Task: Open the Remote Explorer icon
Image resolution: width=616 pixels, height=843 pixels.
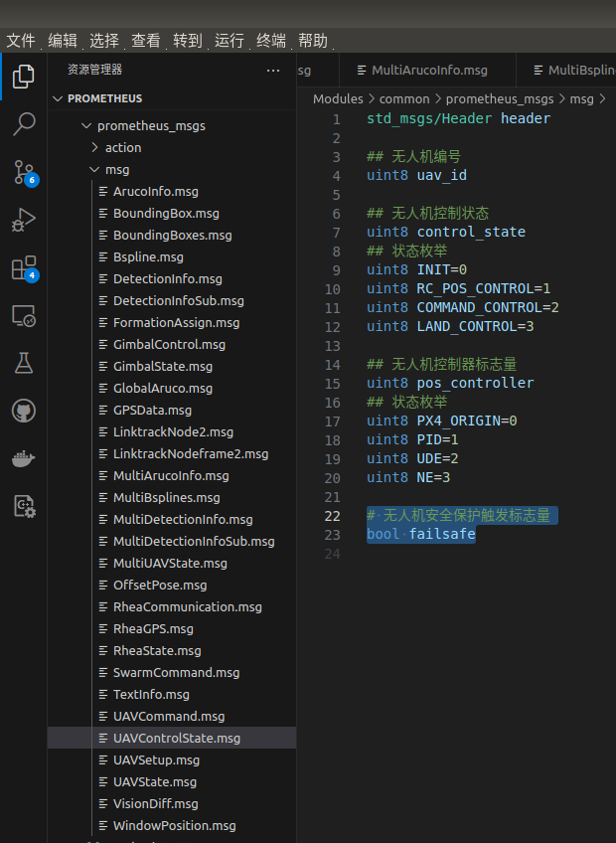Action: (24, 315)
